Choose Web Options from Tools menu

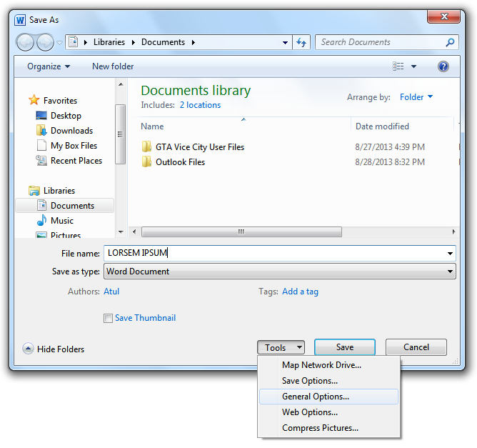click(328, 412)
